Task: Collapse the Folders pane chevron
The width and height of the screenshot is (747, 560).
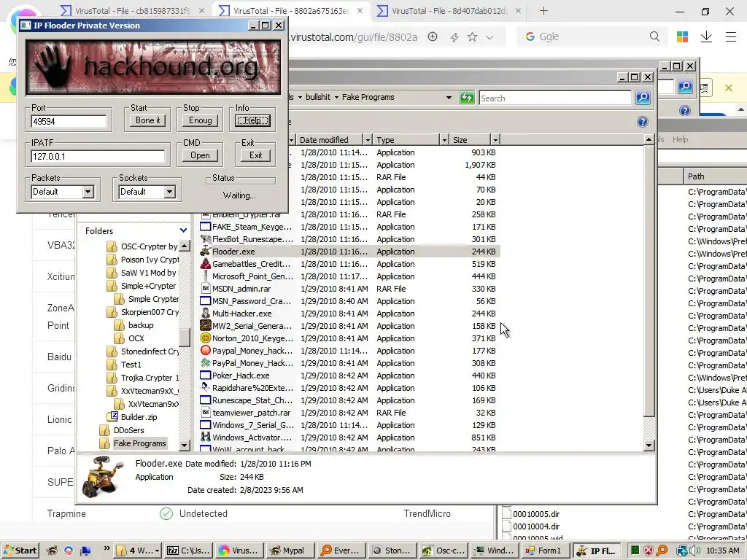Action: [183, 230]
